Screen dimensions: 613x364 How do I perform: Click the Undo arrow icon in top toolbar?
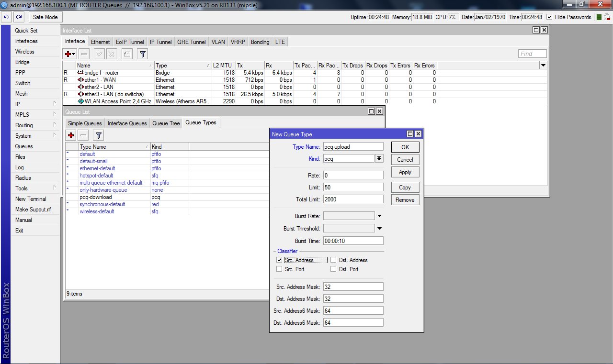[x=6, y=17]
